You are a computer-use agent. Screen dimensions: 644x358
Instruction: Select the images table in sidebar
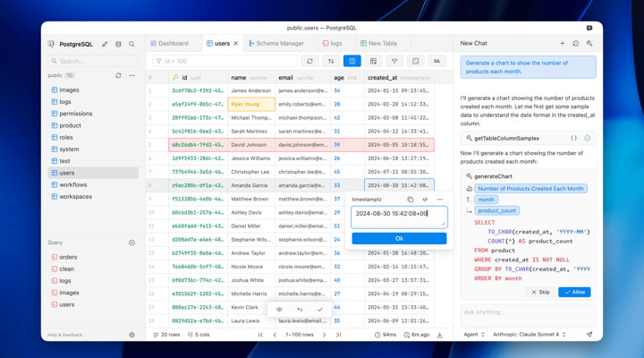[93, 89]
